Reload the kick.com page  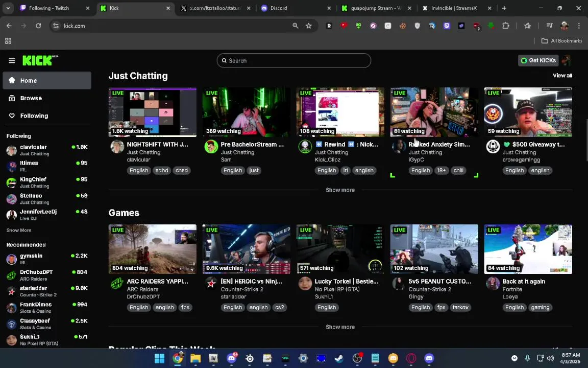(38, 26)
